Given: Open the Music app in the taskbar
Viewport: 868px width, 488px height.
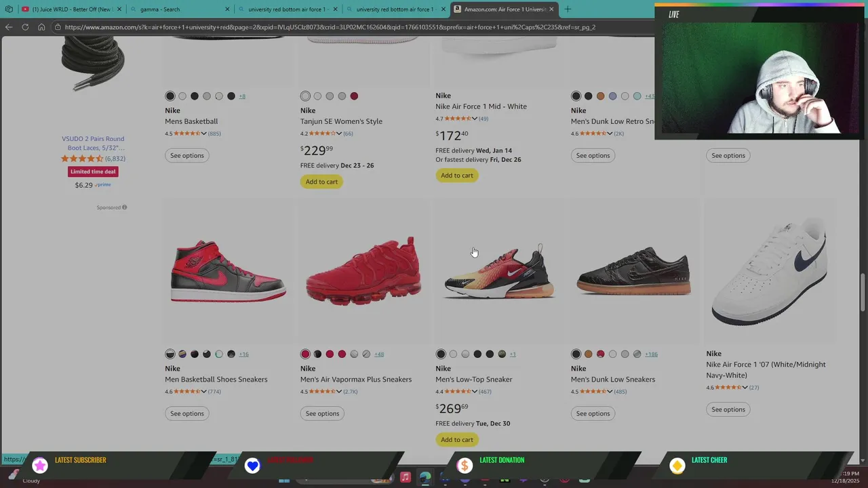Looking at the screenshot, I should click(x=405, y=477).
